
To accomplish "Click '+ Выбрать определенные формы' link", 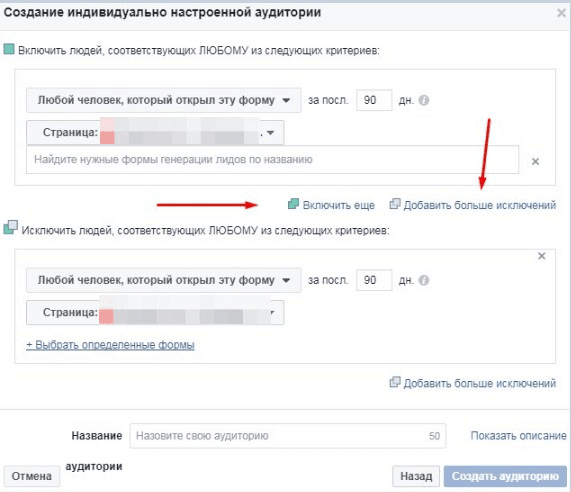I will (110, 345).
